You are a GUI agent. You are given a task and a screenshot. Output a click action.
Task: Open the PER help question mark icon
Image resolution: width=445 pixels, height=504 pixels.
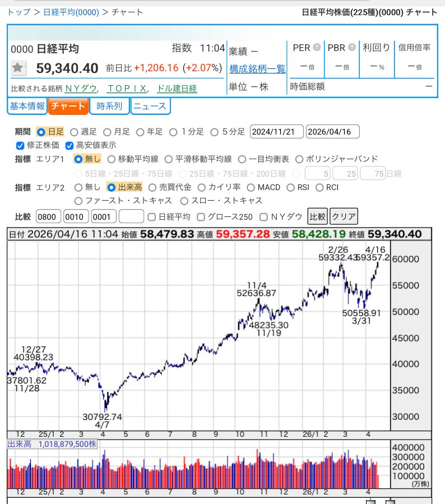317,47
